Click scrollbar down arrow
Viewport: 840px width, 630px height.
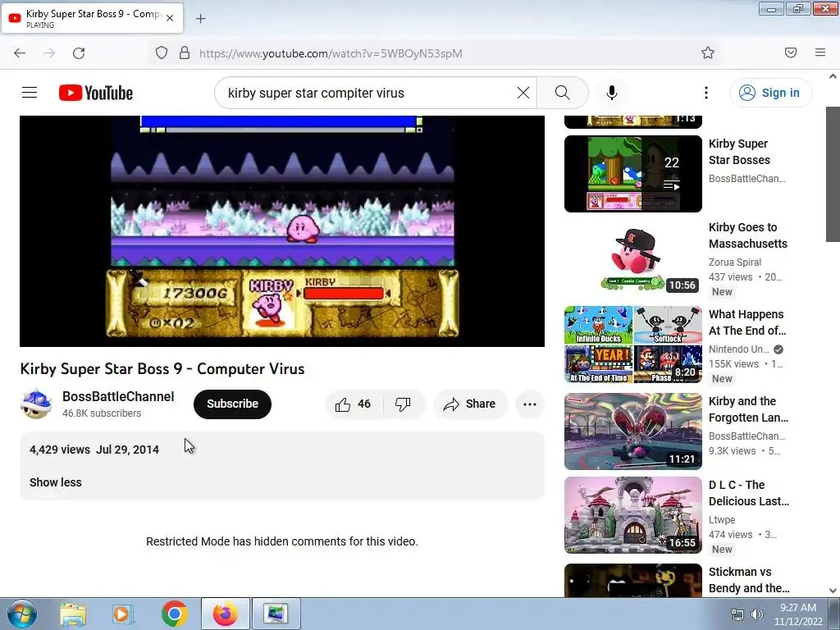[833, 591]
